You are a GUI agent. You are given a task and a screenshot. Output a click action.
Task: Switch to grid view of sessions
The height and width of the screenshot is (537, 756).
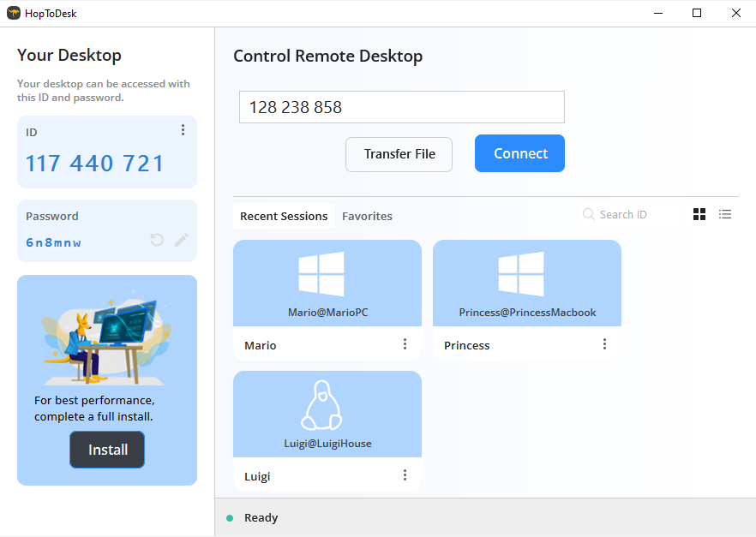click(x=699, y=214)
